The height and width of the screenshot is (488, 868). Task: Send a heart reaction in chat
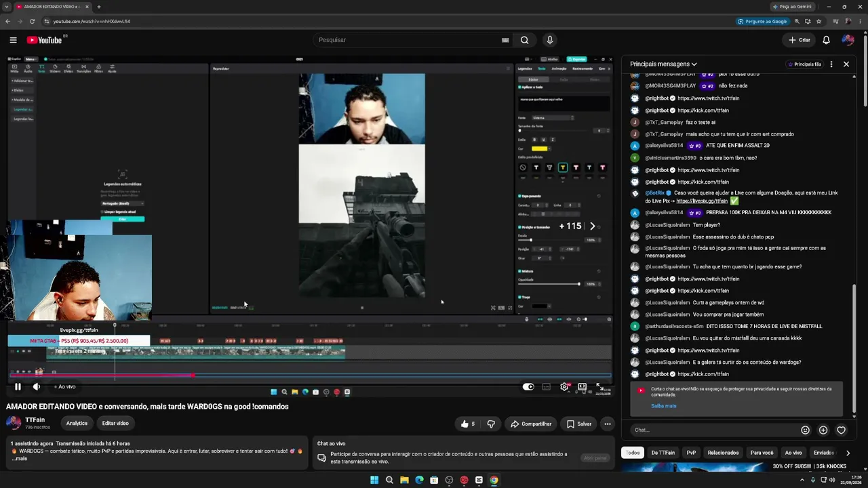coord(841,430)
